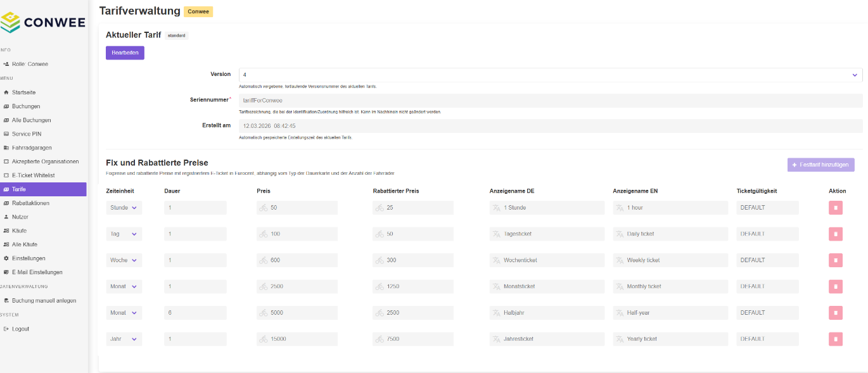Click the translate icon in Weekly ticket field
This screenshot has height=373, width=868.
pyautogui.click(x=620, y=260)
